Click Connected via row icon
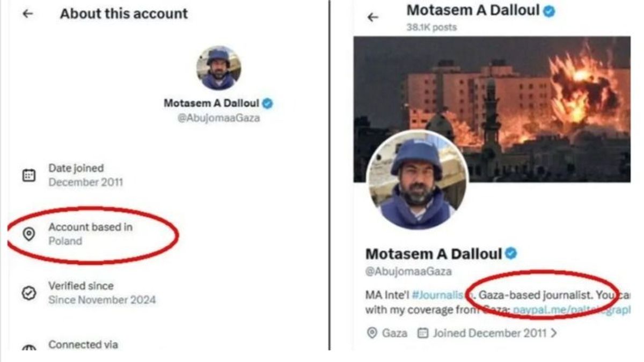Viewport: 644px width, 362px height. (x=29, y=348)
